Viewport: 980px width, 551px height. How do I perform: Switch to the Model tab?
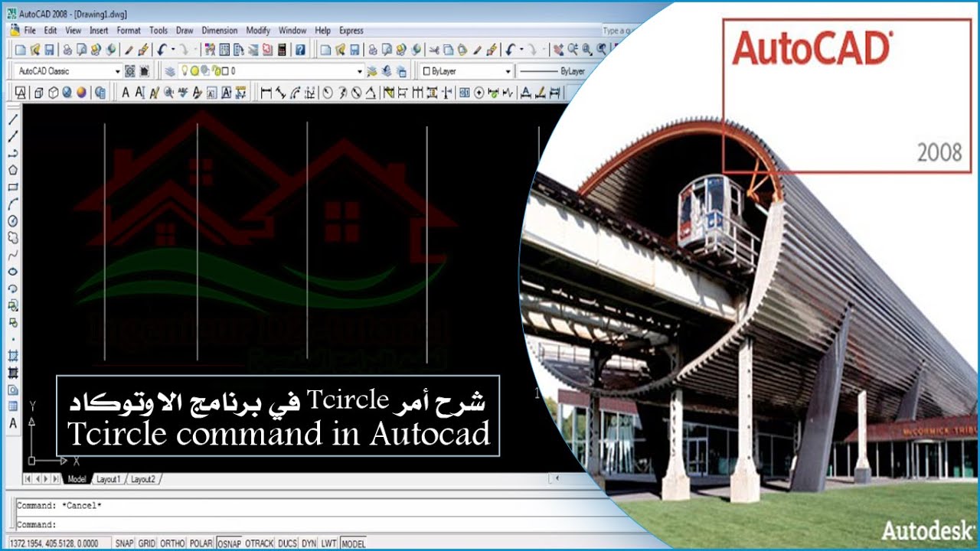point(77,479)
